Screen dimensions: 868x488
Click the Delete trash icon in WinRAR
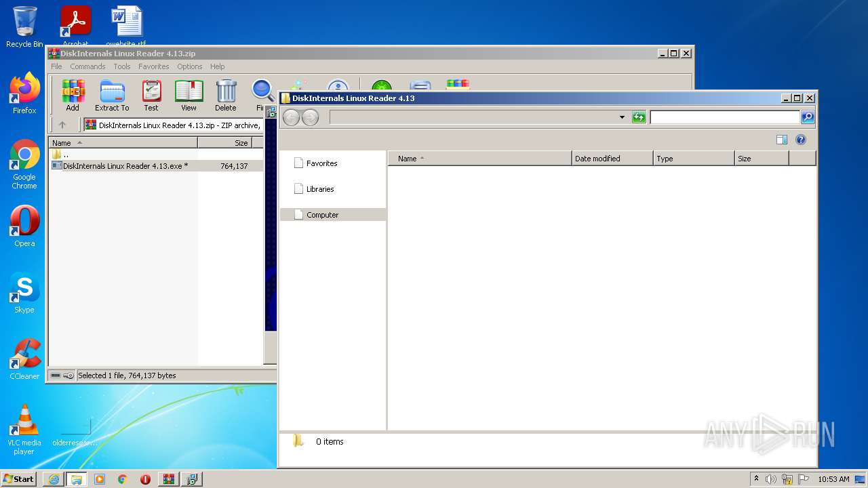[x=226, y=96]
